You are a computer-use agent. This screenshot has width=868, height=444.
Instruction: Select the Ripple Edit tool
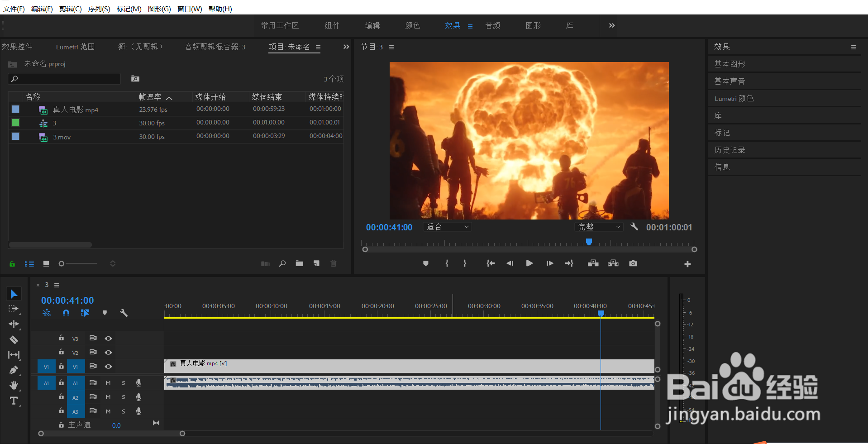pos(14,324)
